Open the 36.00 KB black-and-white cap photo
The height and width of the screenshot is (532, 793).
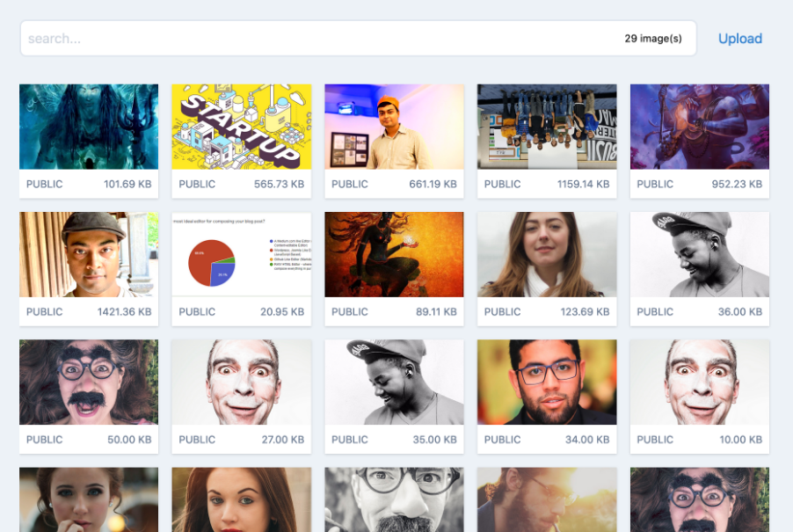point(699,254)
